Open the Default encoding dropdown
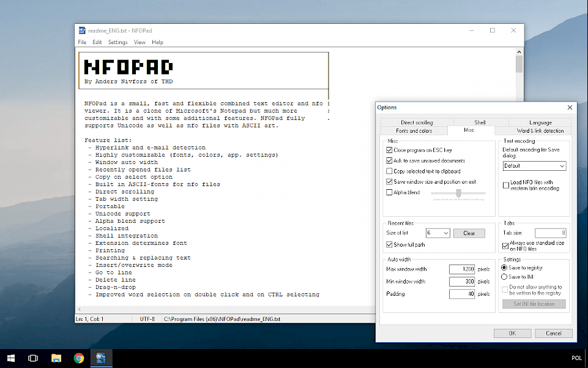The height and width of the screenshot is (368, 588). [534, 166]
